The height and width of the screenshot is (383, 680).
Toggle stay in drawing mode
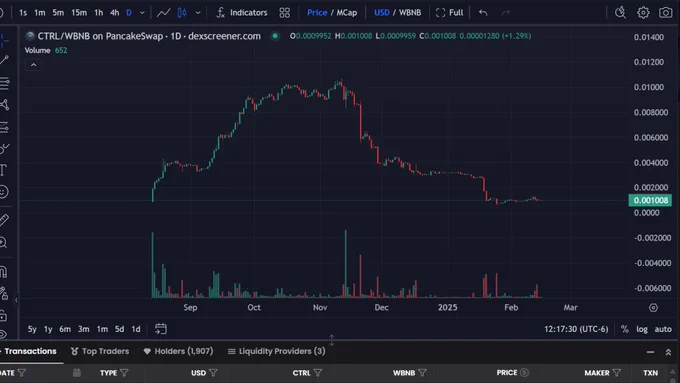coord(4,294)
